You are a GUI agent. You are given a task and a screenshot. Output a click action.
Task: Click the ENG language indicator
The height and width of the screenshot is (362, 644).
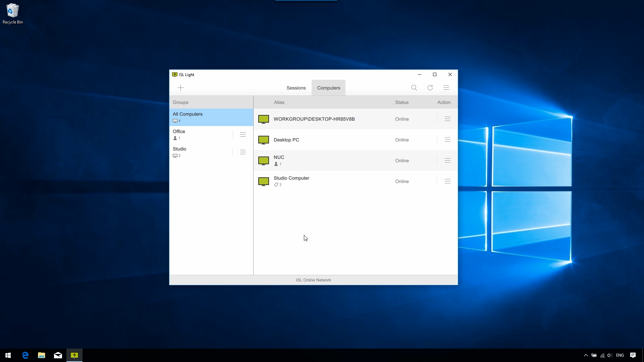(620, 355)
